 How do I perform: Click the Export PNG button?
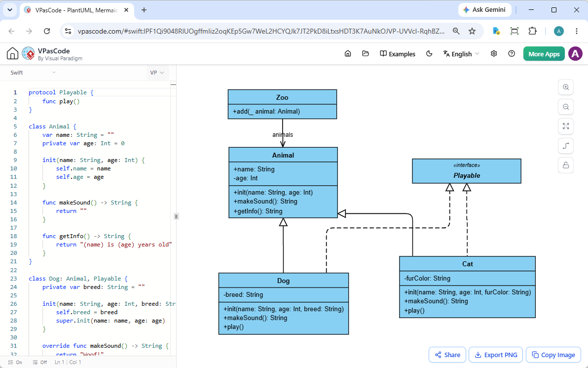point(496,355)
